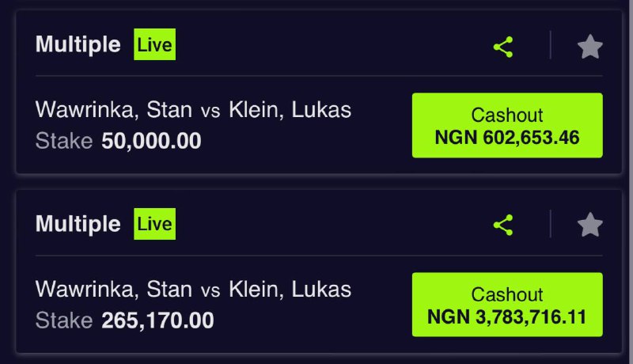Select Klein, Lukas in the 50,000.00 stake bet

[x=290, y=110]
